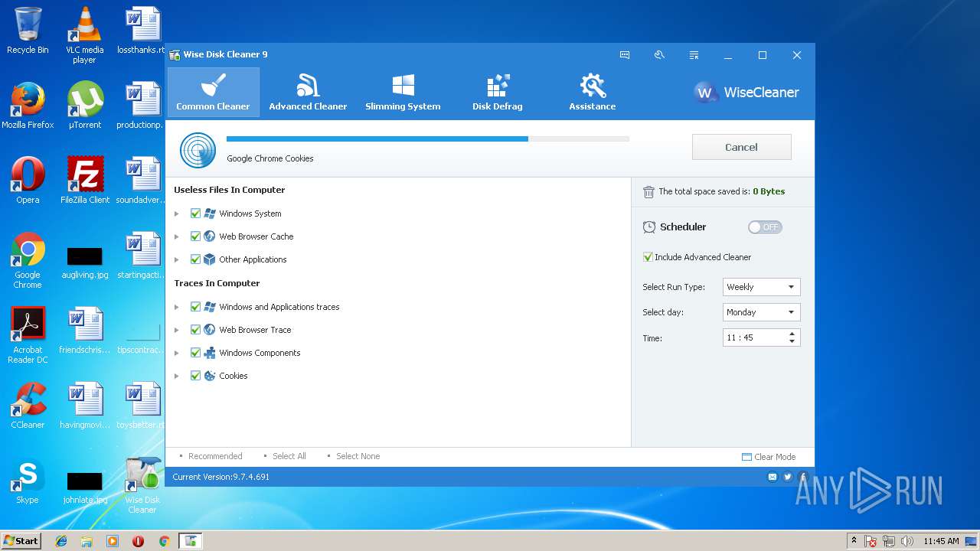Open Internet Explorer from the taskbar

61,541
